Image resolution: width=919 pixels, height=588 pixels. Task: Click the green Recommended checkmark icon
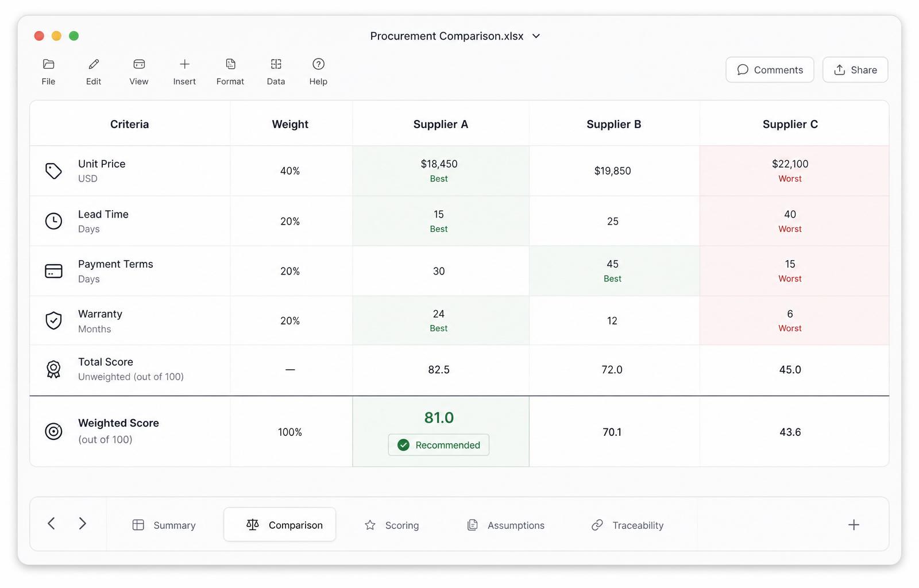coord(404,445)
